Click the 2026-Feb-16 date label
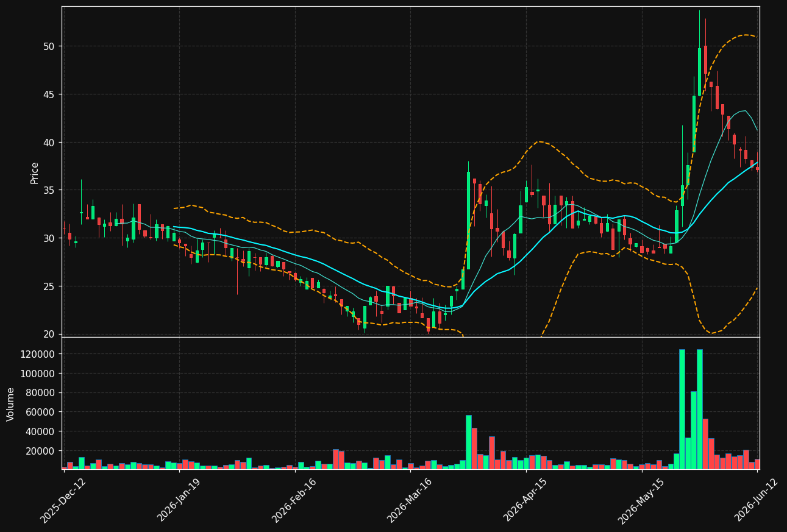Screen dimensions: 787x532 pyautogui.click(x=294, y=500)
